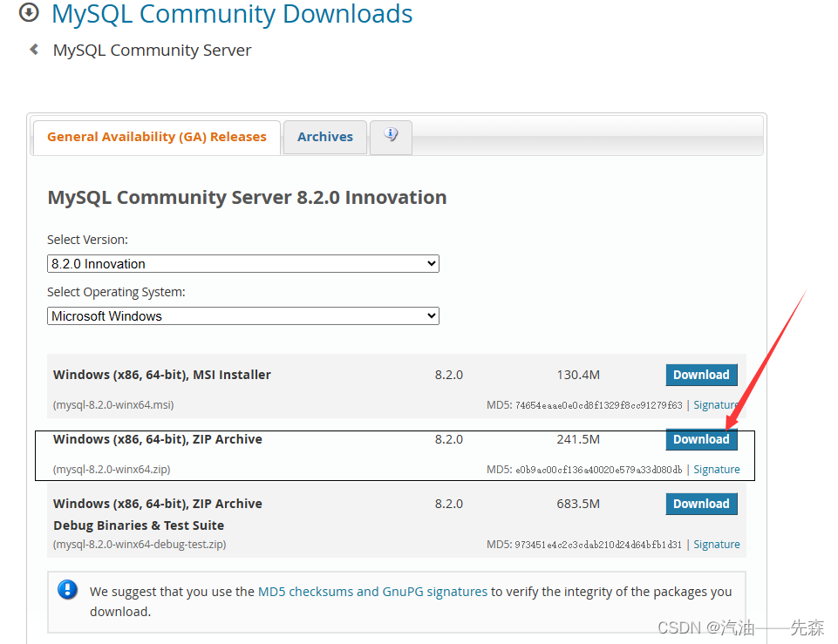This screenshot has width=838, height=644.
Task: Open the Select Version dropdown
Action: (x=243, y=264)
